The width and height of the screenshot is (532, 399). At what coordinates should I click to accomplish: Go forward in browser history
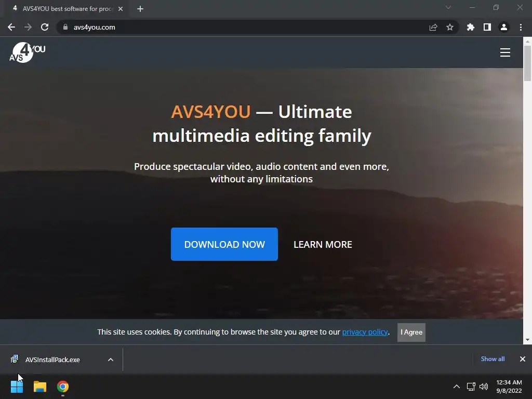(28, 27)
